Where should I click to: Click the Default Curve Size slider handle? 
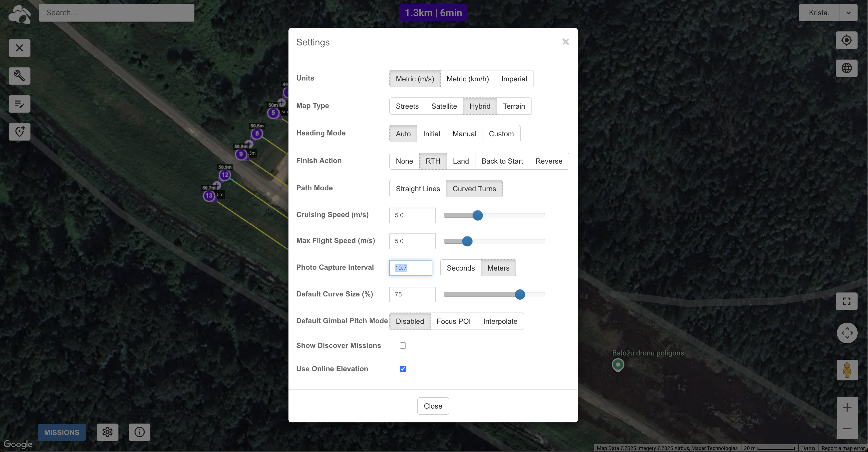click(x=520, y=294)
